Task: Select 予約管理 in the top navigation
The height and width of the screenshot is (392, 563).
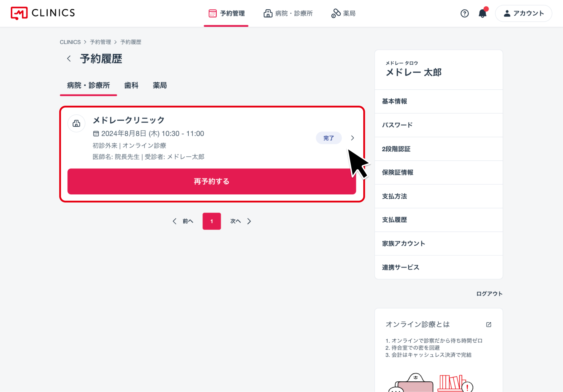Action: coord(226,13)
